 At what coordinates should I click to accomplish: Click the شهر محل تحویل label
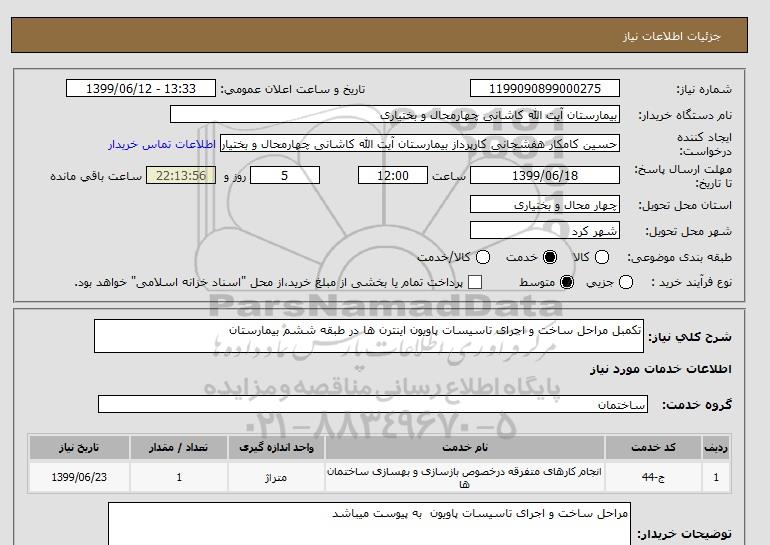(688, 231)
